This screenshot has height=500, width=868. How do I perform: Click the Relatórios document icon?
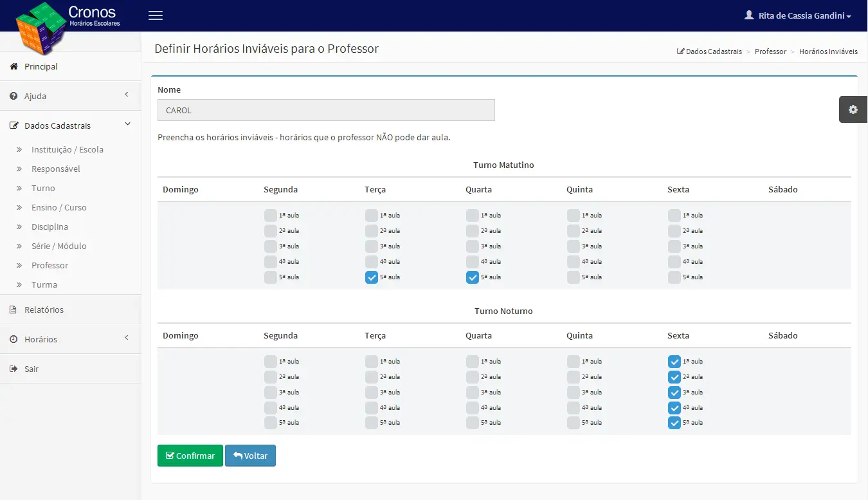(14, 310)
